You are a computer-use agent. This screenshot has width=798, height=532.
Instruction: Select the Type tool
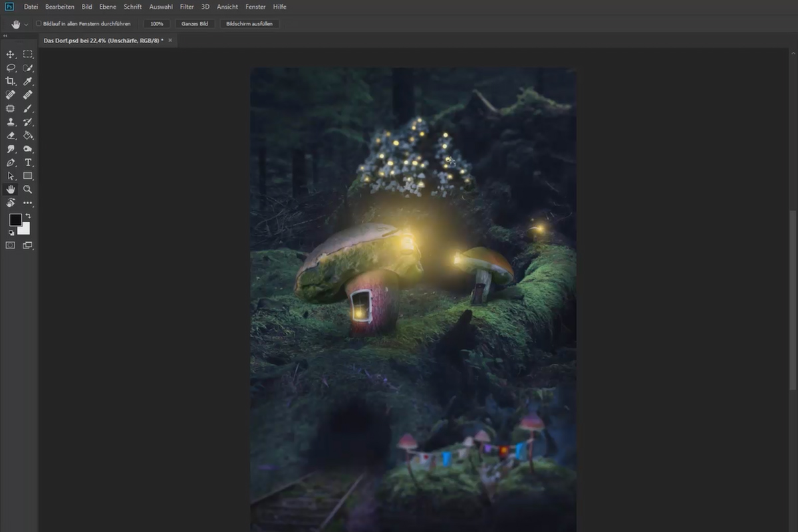tap(28, 162)
